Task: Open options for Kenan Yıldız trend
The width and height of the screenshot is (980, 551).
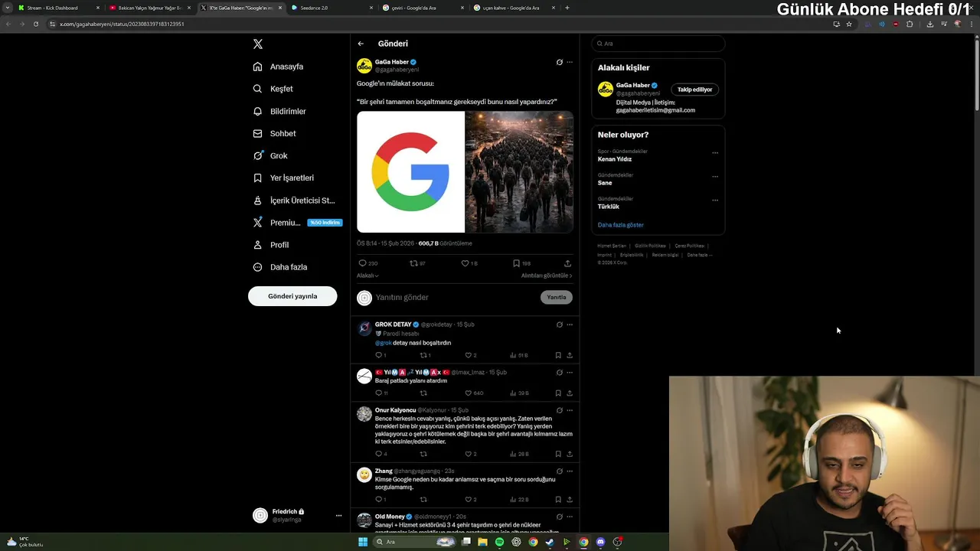Action: click(715, 153)
